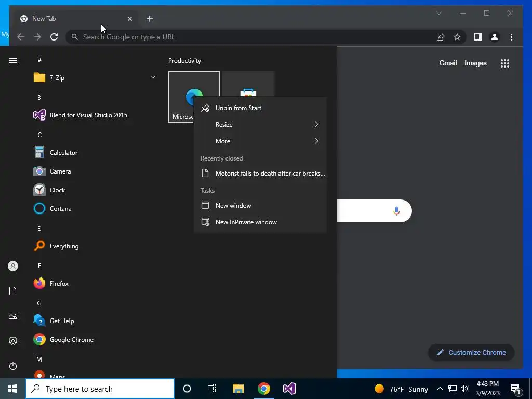The width and height of the screenshot is (532, 399).
Task: Click the user account icon in Start
Action: point(13,266)
